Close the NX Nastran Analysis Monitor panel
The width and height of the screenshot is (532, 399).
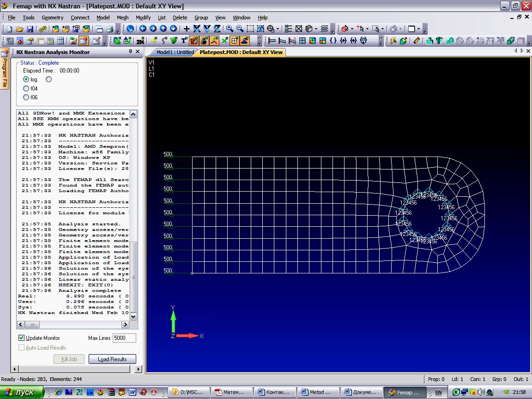[138, 52]
